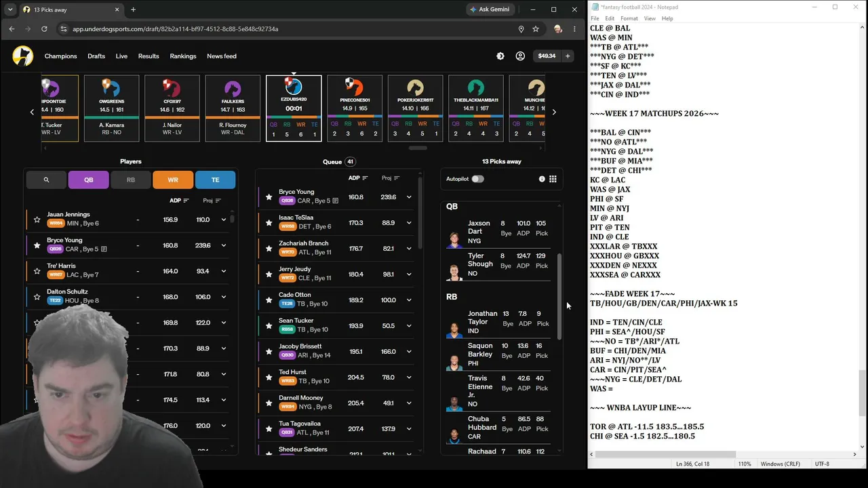Click the $49.34 balance button

click(x=547, y=56)
